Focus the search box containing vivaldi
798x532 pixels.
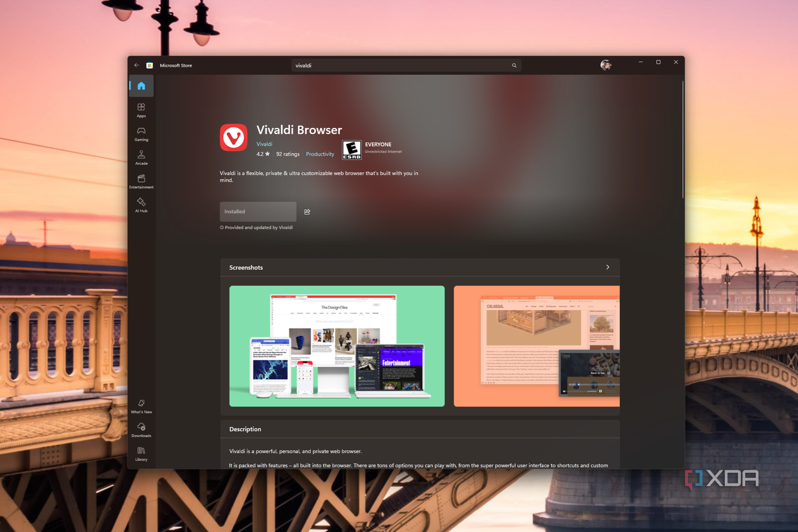coord(406,66)
